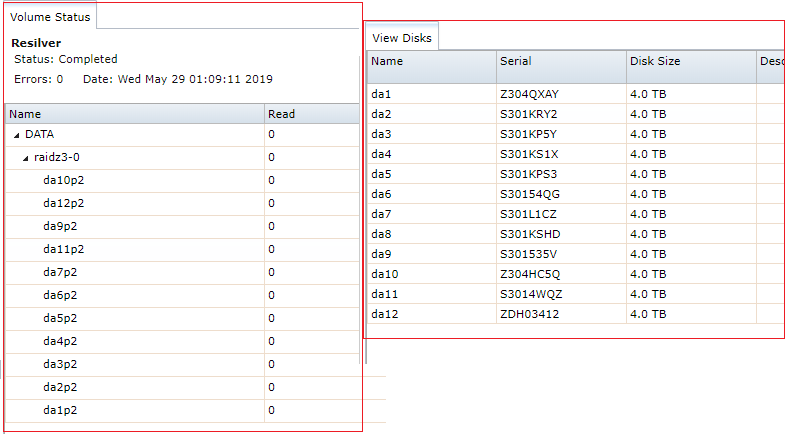Sort disks by the Disk Size column header
This screenshot has width=787, height=434.
pyautogui.click(x=691, y=67)
